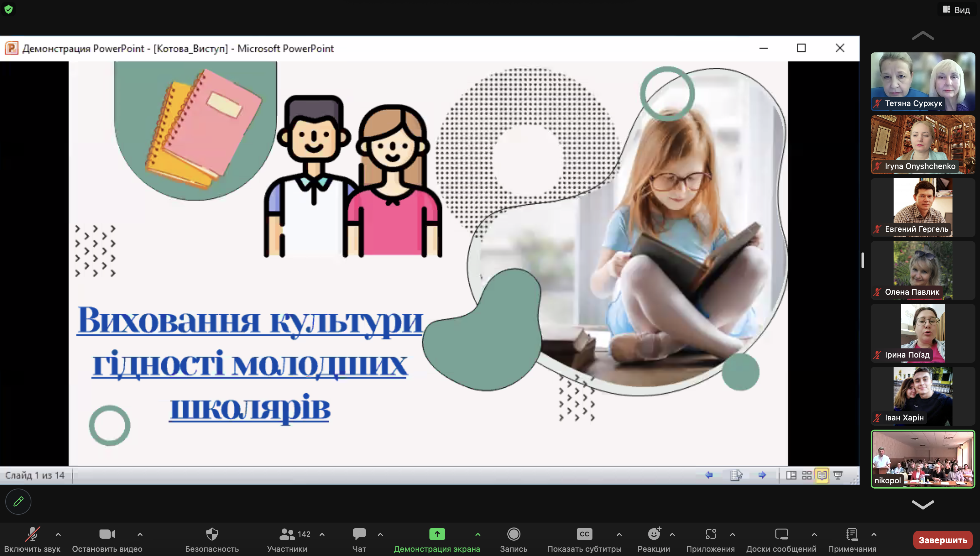Select Тетяна Суржук video thumbnail
Image resolution: width=980 pixels, height=556 pixels.
pyautogui.click(x=923, y=82)
